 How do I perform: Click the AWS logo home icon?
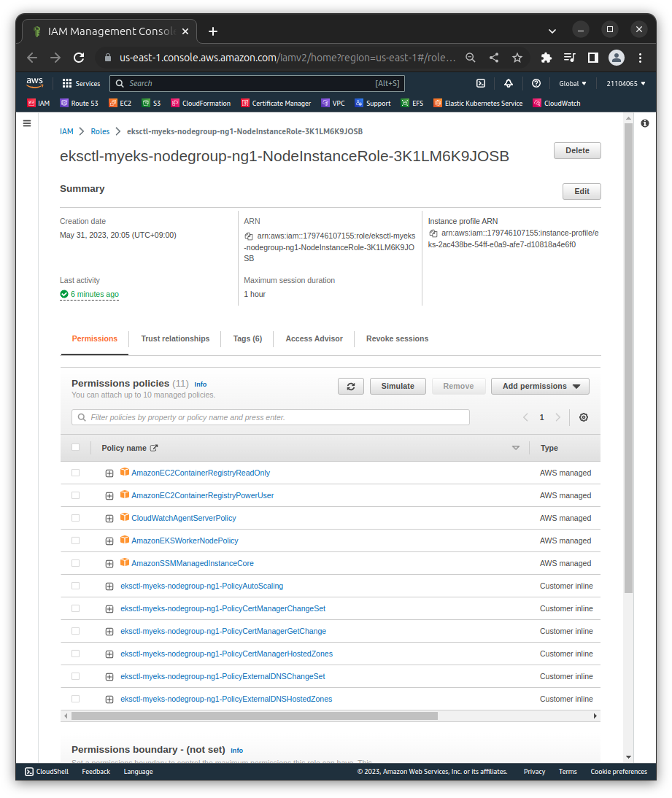[34, 83]
